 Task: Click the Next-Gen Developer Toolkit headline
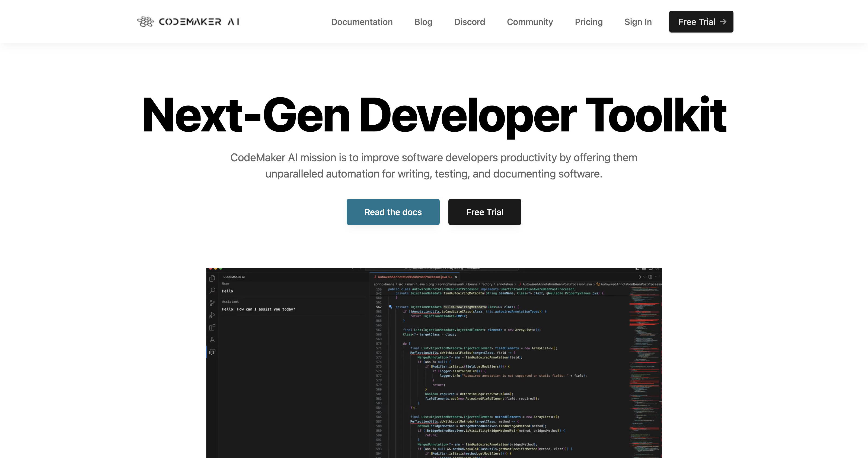click(x=434, y=115)
